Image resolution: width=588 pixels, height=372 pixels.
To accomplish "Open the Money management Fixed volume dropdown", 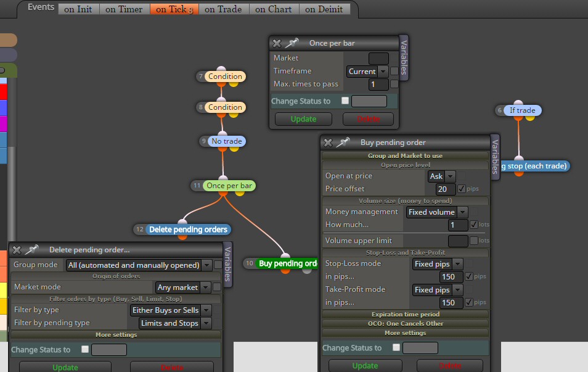I will [x=437, y=212].
